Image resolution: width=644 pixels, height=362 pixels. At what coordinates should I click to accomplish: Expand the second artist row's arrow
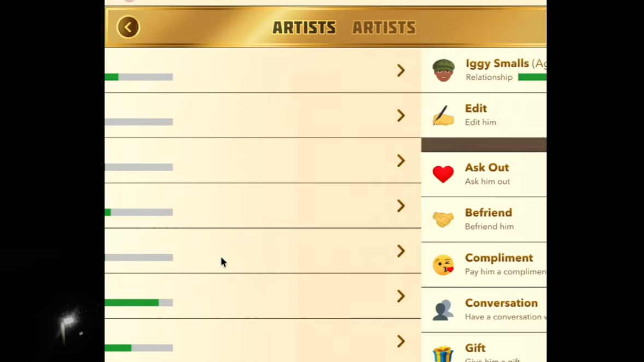pyautogui.click(x=401, y=115)
